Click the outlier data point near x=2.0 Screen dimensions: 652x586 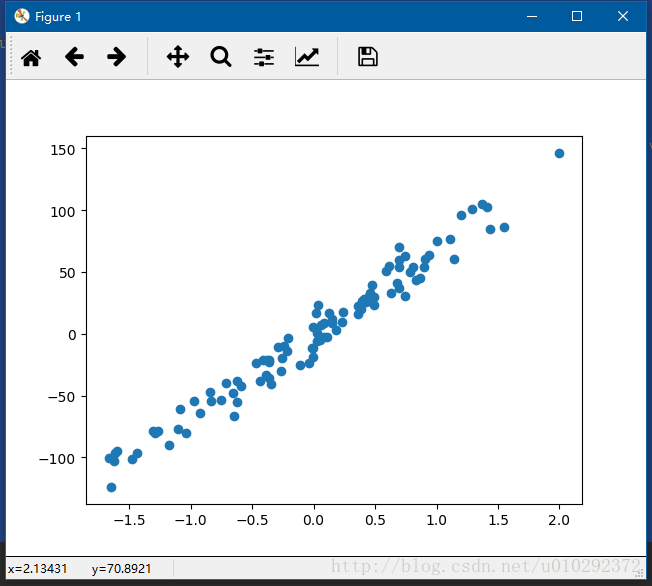[x=559, y=153]
